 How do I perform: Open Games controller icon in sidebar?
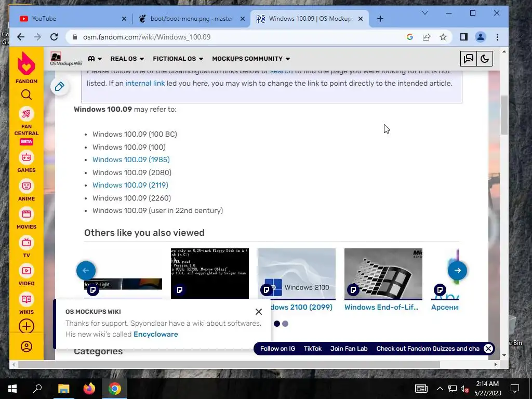click(x=26, y=157)
